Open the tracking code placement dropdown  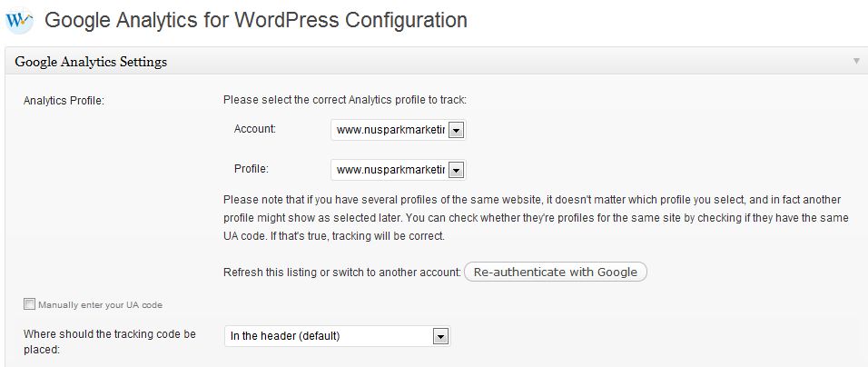[x=337, y=336]
